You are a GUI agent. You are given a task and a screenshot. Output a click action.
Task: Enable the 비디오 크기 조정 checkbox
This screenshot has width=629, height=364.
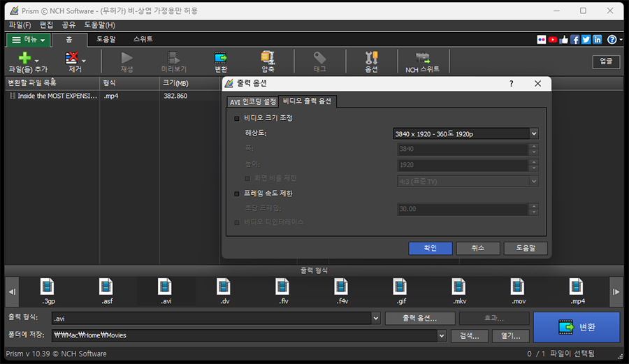click(x=237, y=119)
